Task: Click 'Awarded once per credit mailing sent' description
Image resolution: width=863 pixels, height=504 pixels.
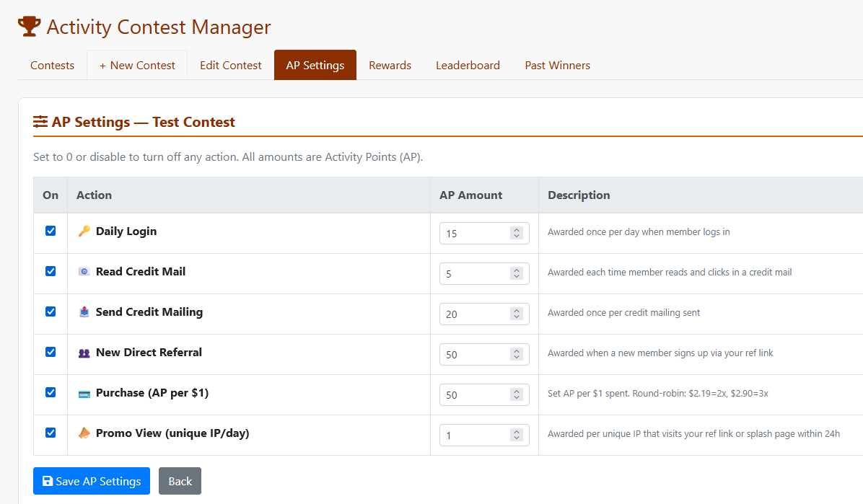Action: pyautogui.click(x=623, y=312)
